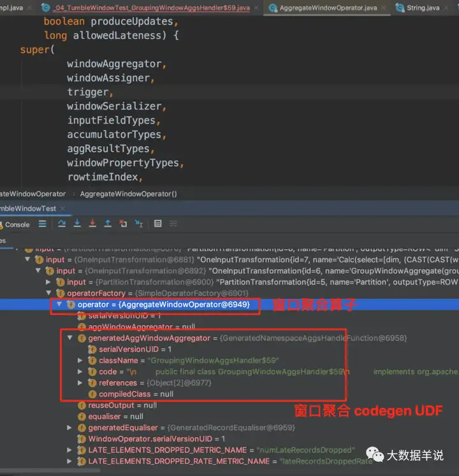459x476 pixels.
Task: Select the className GroupingWindowAggsHandler$59 row
Action: pos(229,361)
